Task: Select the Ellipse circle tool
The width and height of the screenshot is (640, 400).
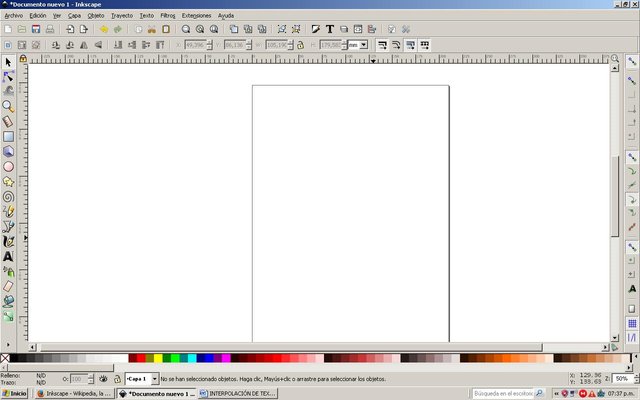Action: [x=8, y=167]
